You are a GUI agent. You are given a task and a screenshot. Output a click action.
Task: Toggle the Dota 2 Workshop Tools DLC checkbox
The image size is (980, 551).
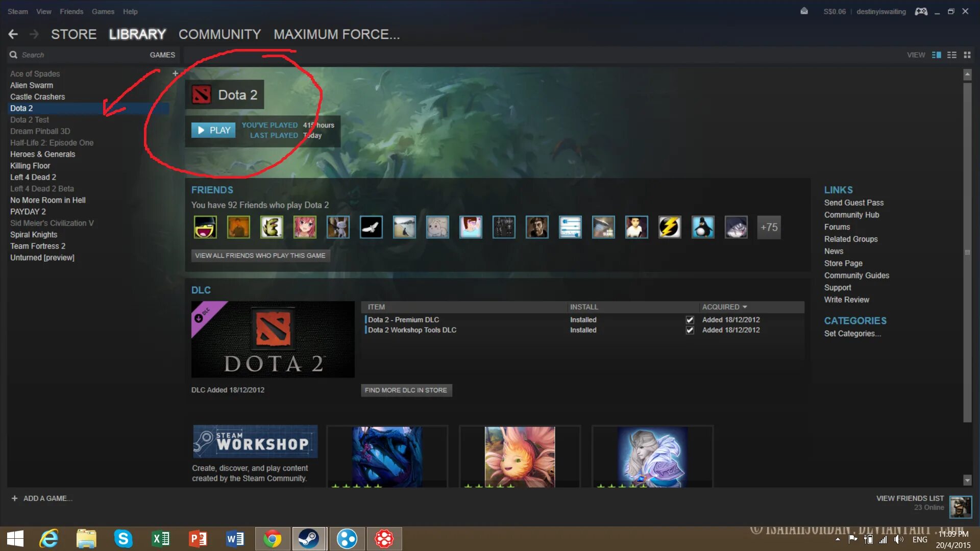pyautogui.click(x=689, y=330)
